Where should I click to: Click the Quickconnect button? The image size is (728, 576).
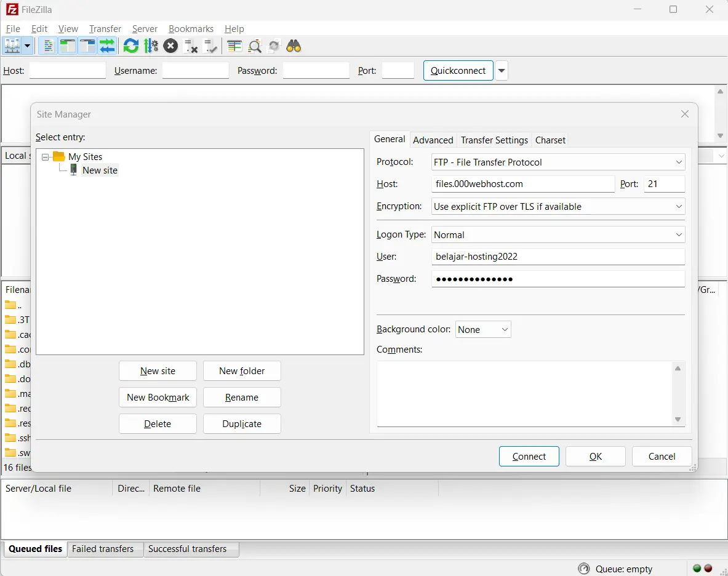click(x=458, y=71)
